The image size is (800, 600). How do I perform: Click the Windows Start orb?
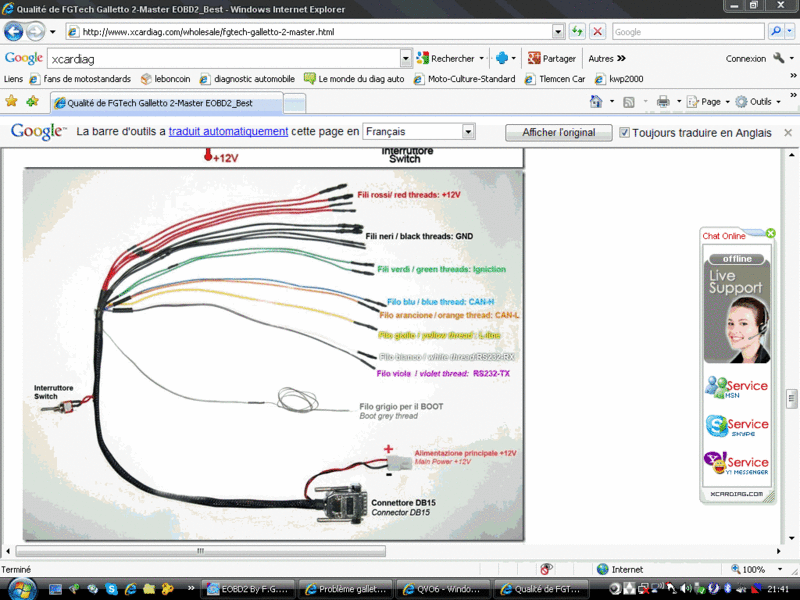tap(22, 589)
